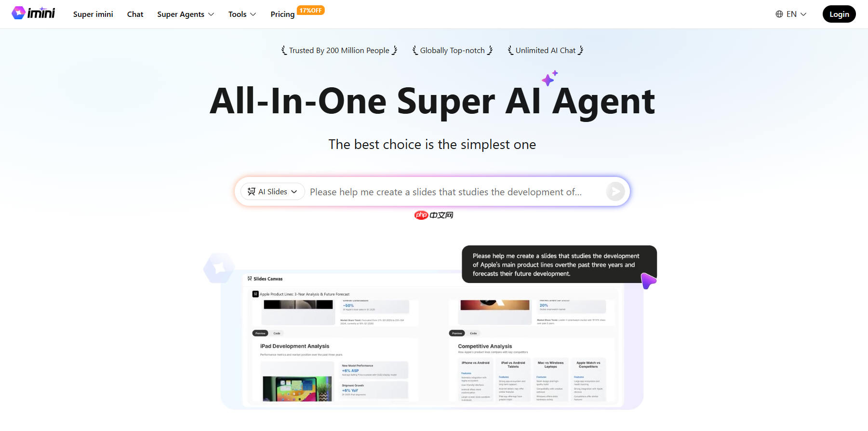The height and width of the screenshot is (431, 868).
Task: Send the prompt with the arrow button
Action: (x=615, y=191)
